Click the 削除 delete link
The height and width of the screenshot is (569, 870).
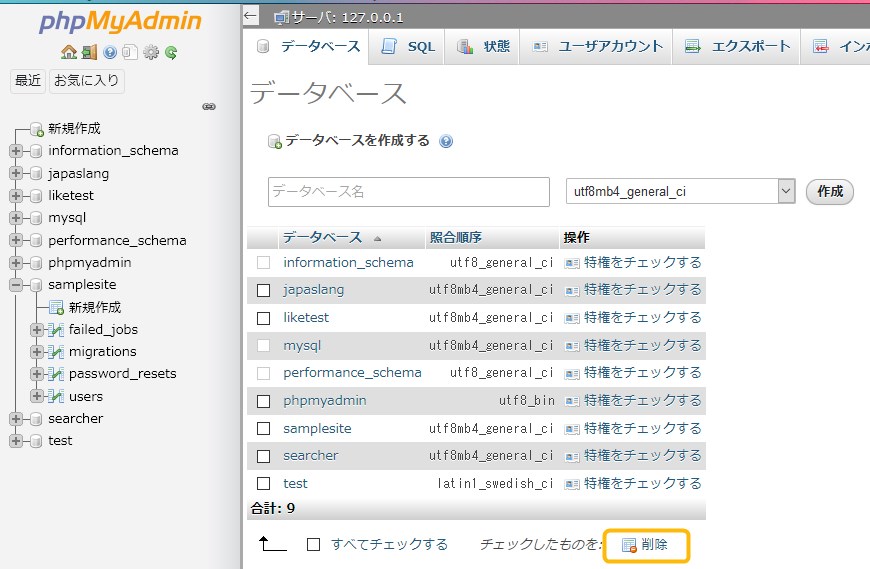[x=646, y=545]
